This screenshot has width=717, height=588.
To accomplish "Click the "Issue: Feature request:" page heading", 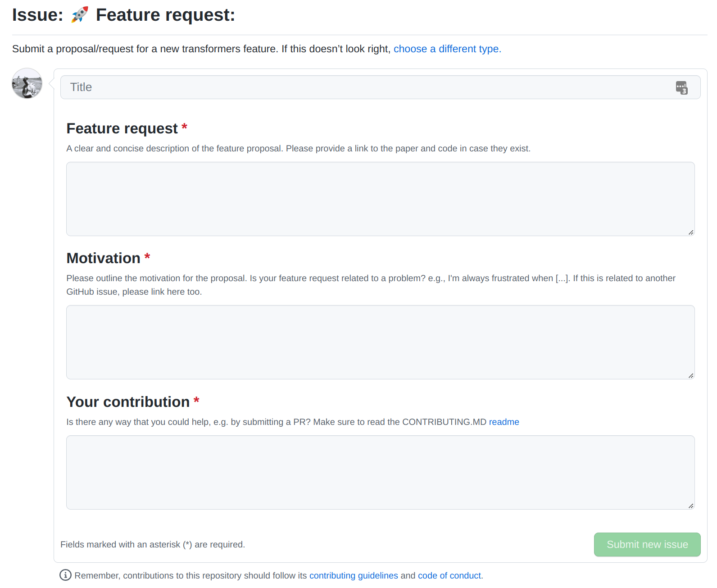I will click(165, 15).
